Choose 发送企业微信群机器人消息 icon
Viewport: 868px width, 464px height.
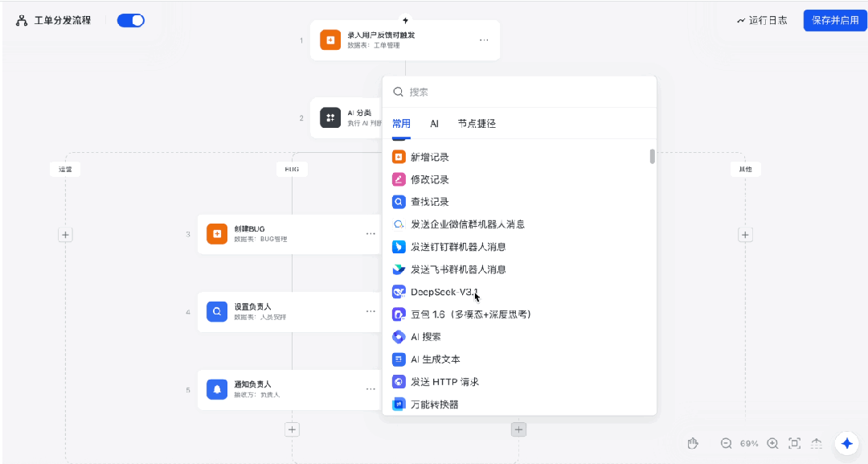(399, 224)
